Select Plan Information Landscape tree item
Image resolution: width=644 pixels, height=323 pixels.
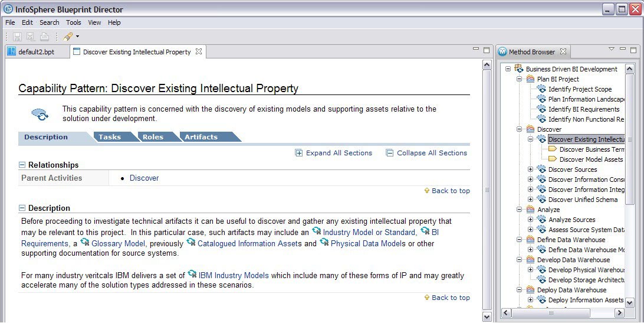[586, 99]
